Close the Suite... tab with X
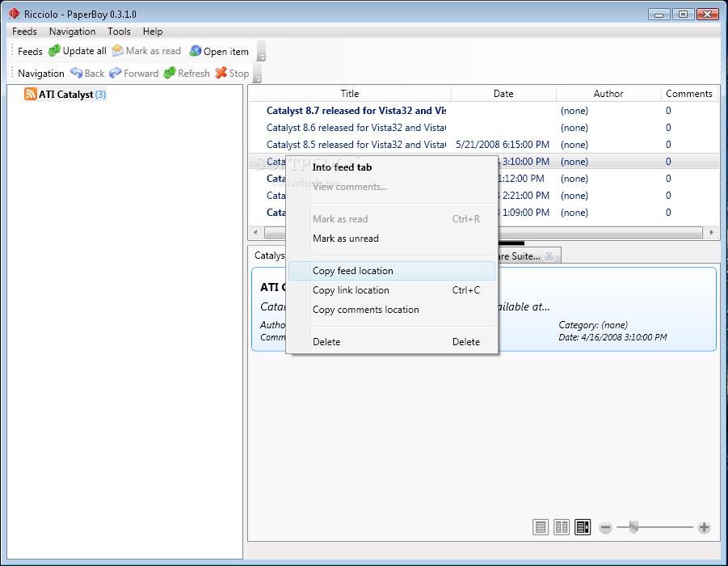The height and width of the screenshot is (566, 728). 549,256
